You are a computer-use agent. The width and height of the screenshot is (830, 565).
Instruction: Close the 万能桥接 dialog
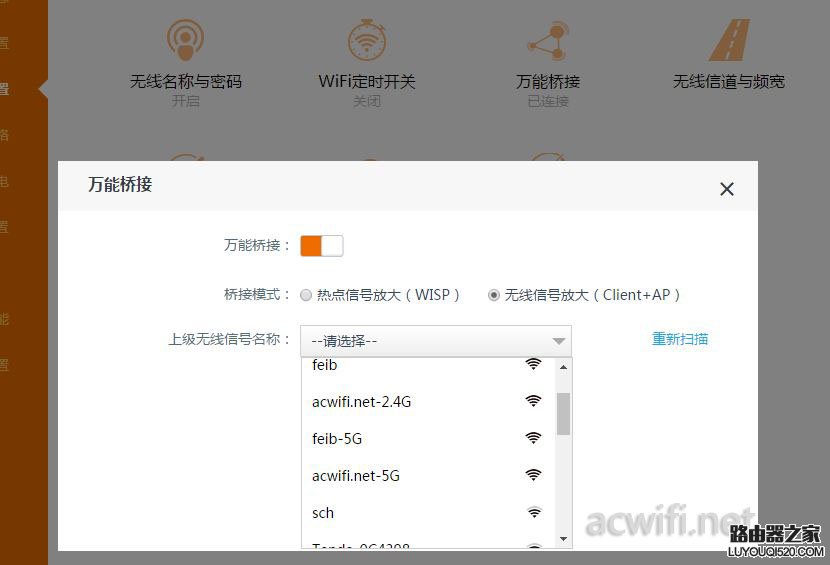(727, 189)
